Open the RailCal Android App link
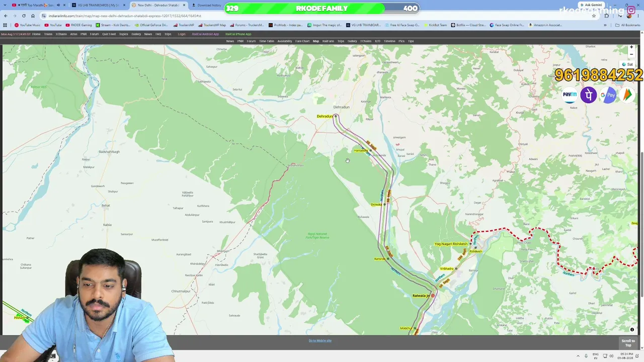The height and width of the screenshot is (362, 644). (x=205, y=34)
